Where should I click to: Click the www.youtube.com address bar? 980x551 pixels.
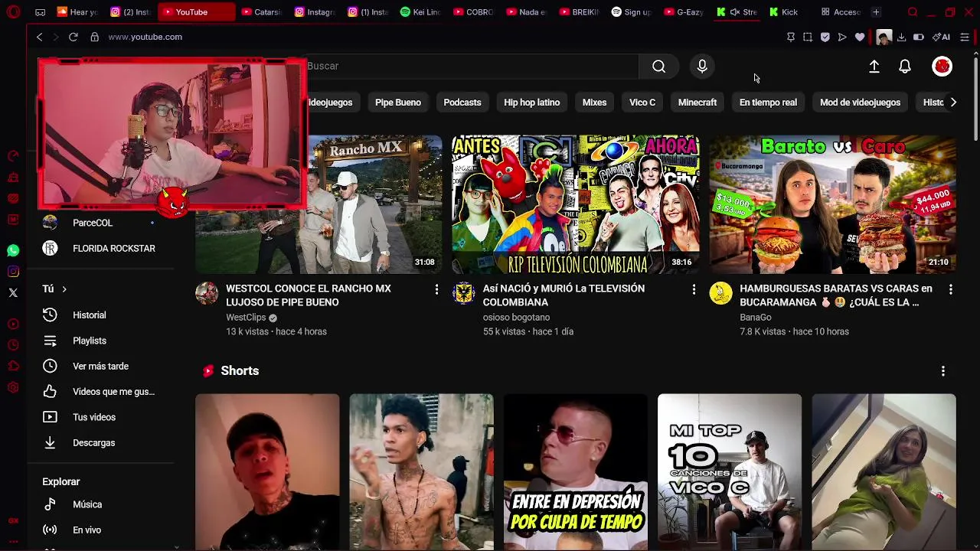tap(145, 37)
